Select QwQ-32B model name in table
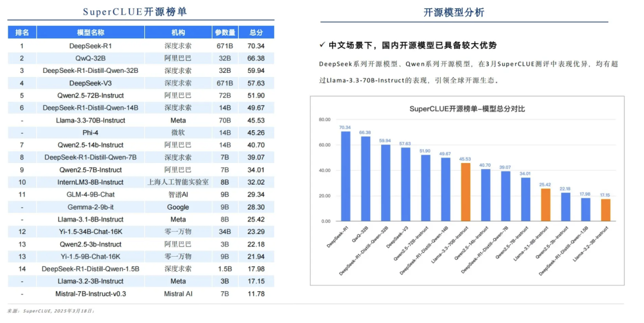The width and height of the screenshot is (644, 323). pyautogui.click(x=91, y=59)
